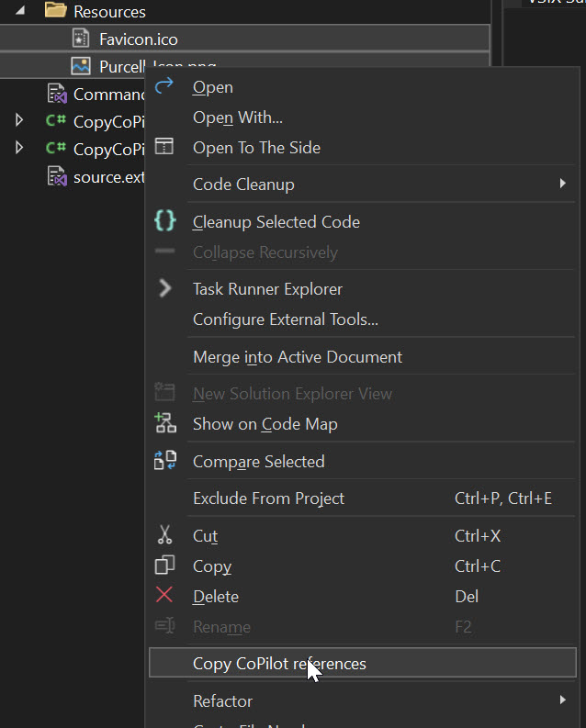
Task: Click the Open To The Side icon
Action: [164, 147]
